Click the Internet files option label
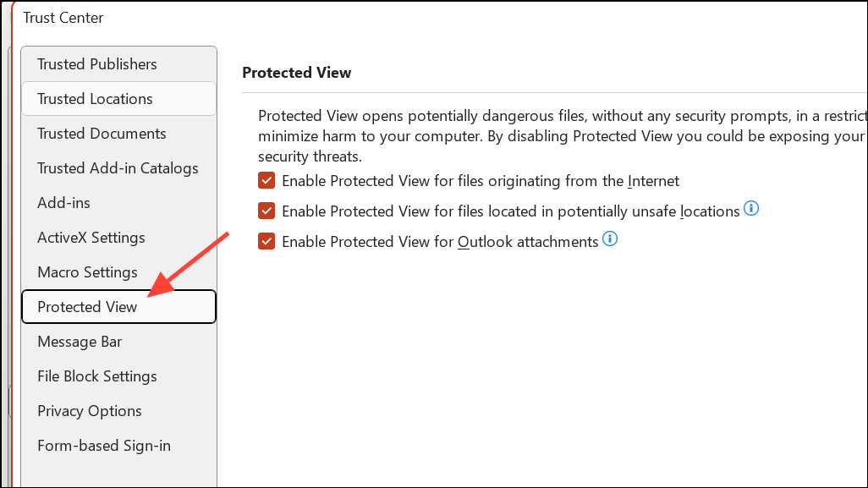Image resolution: width=868 pixels, height=488 pixels. coord(481,181)
